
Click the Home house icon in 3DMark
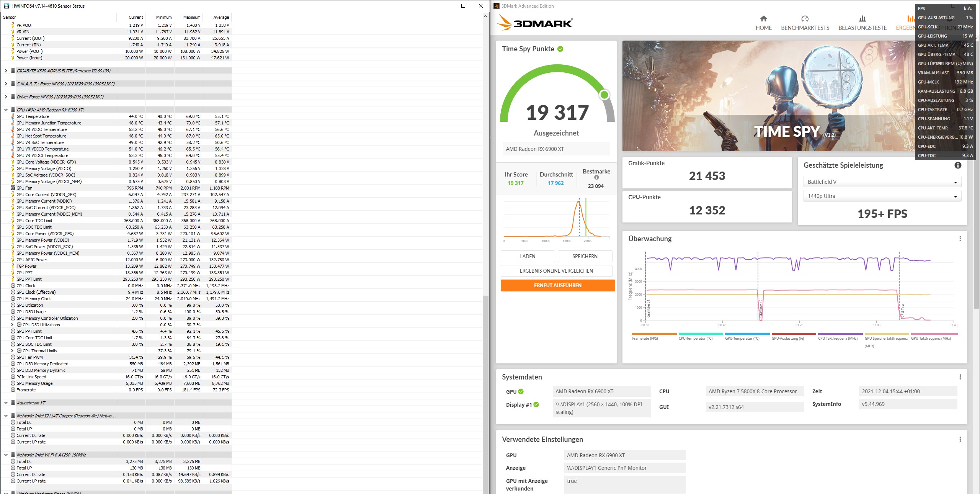tap(763, 19)
